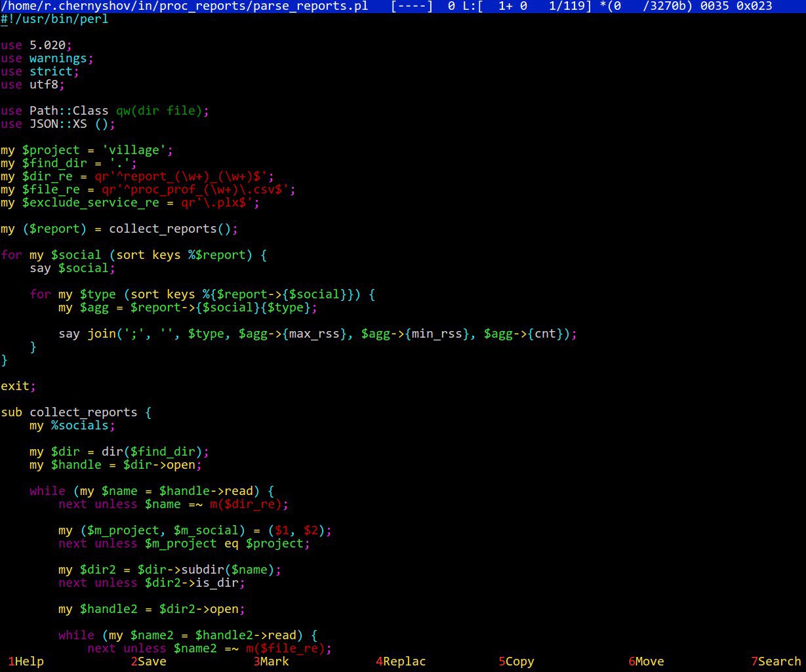Click the $dir_re regex definition line
This screenshot has width=806, height=672.
coord(137,176)
